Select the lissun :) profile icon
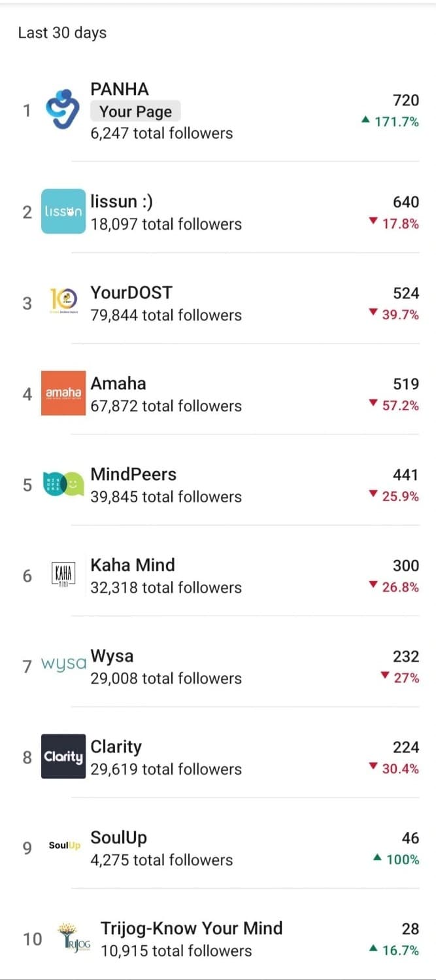The height and width of the screenshot is (980, 436). (x=62, y=211)
